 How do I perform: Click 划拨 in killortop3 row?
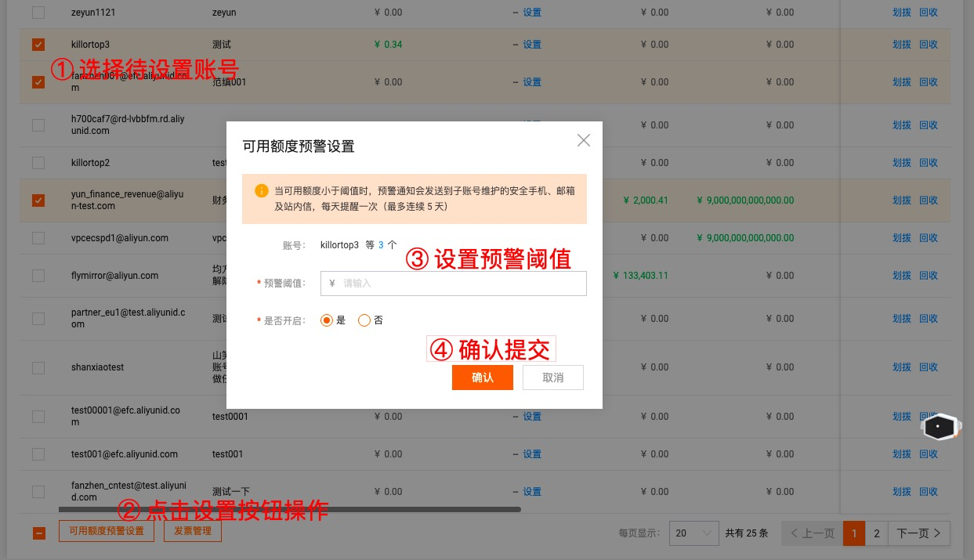pyautogui.click(x=902, y=45)
